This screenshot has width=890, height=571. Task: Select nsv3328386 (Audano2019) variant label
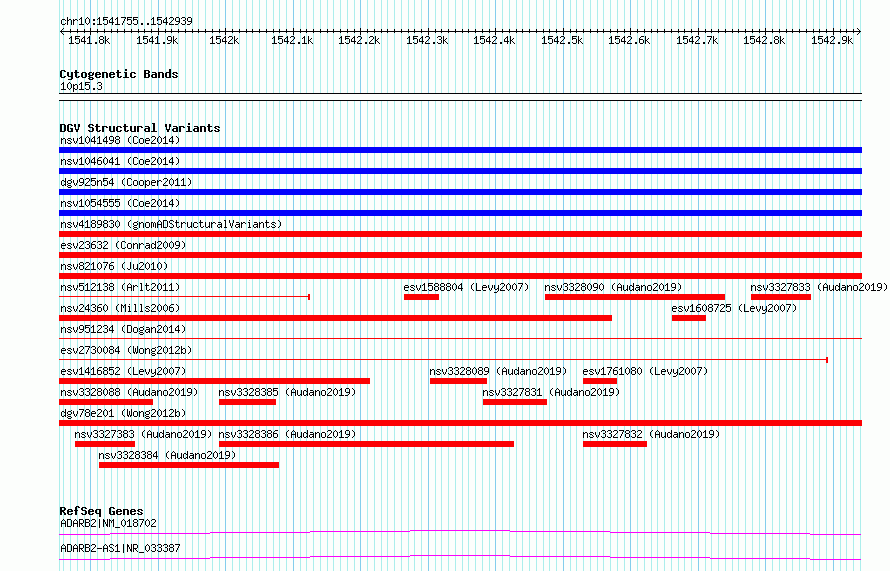click(x=287, y=434)
